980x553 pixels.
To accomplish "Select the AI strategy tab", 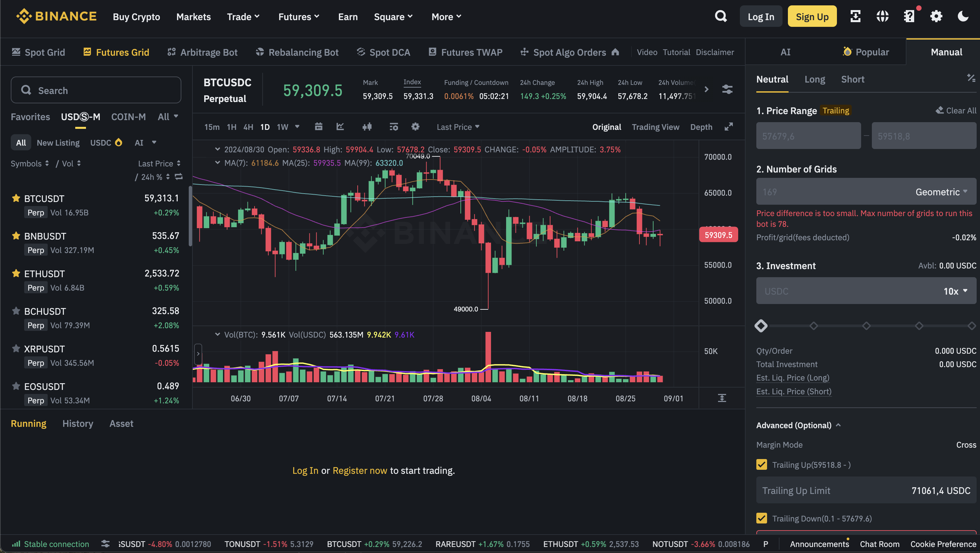I will point(786,52).
